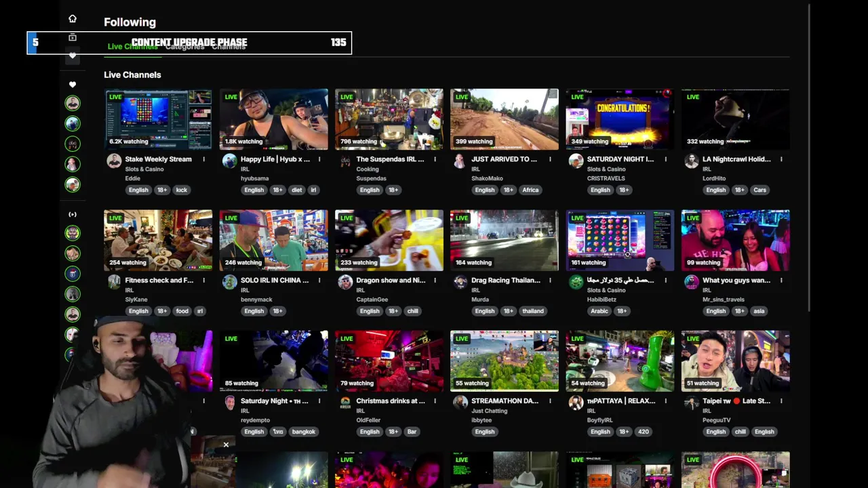Open the Stake Weekly Stream title link
Viewport: 868px width, 488px height.
158,159
